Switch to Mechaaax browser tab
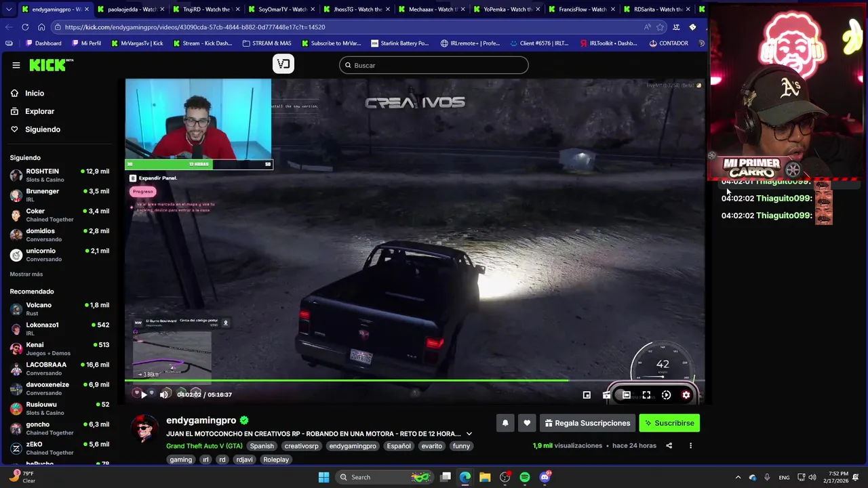 [x=431, y=9]
